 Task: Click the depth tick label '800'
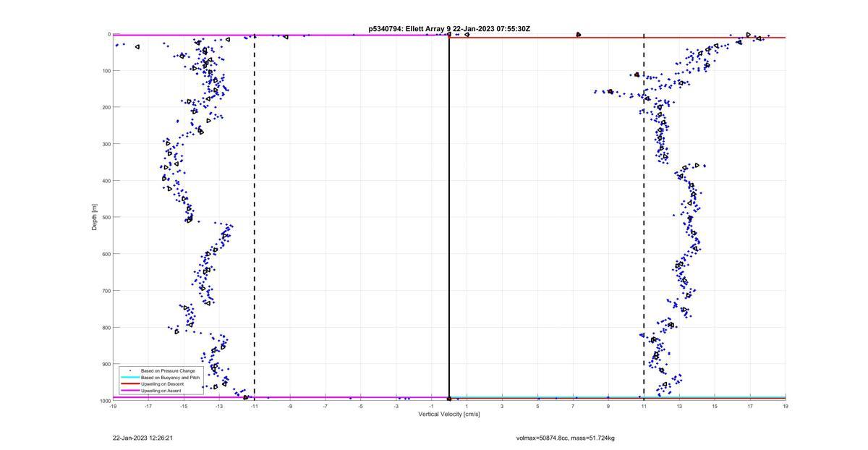coord(106,328)
